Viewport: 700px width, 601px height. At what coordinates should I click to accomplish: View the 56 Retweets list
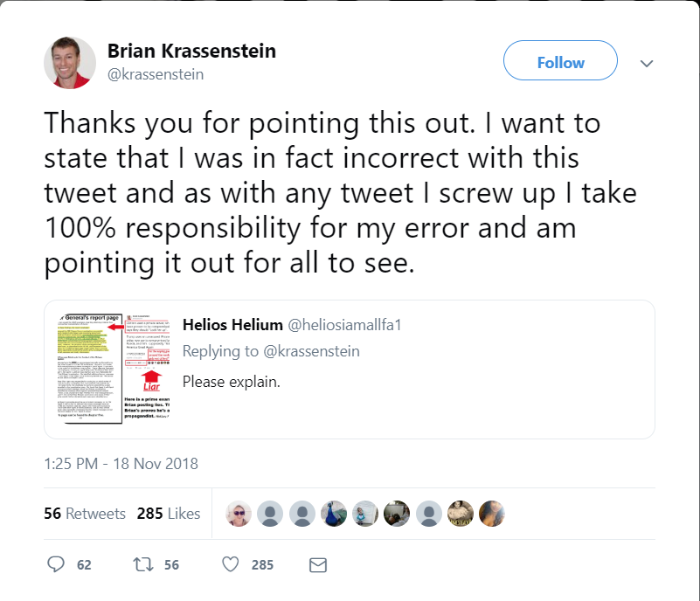[85, 514]
